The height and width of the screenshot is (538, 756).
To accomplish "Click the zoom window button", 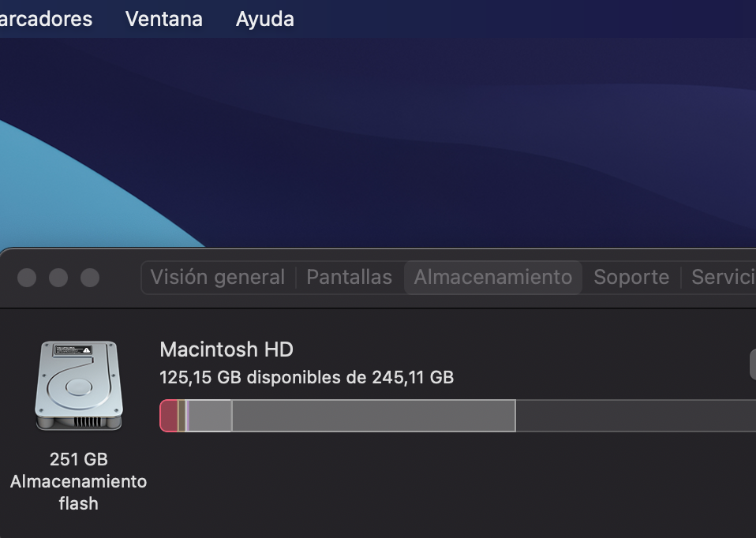I will 90,278.
